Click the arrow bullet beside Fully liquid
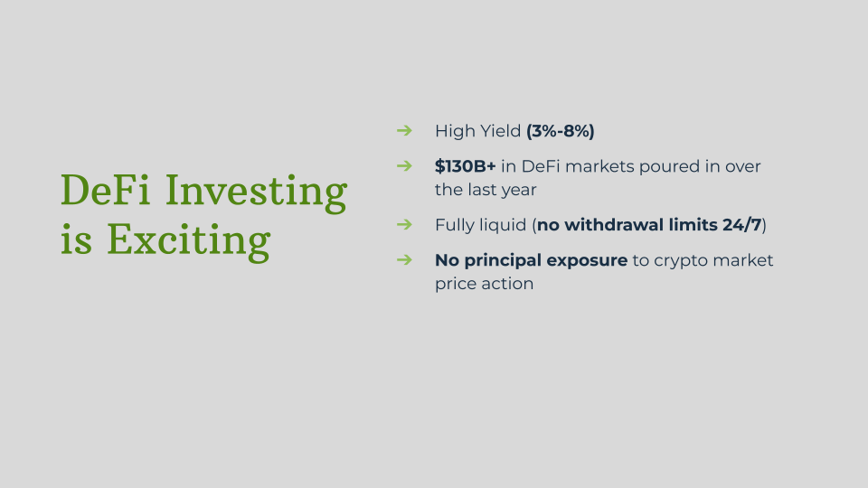Screen dimensions: 868x488 (x=405, y=225)
